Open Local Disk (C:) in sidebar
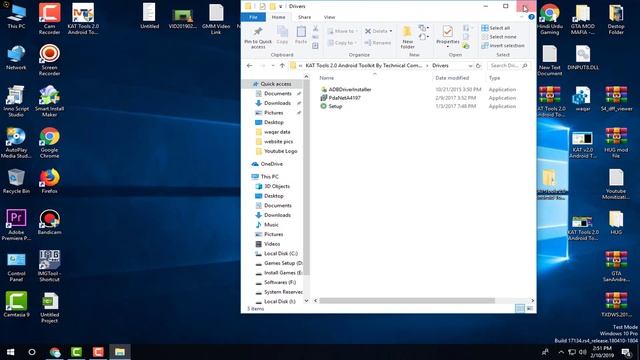Viewport: 640px width, 360px height. click(280, 254)
